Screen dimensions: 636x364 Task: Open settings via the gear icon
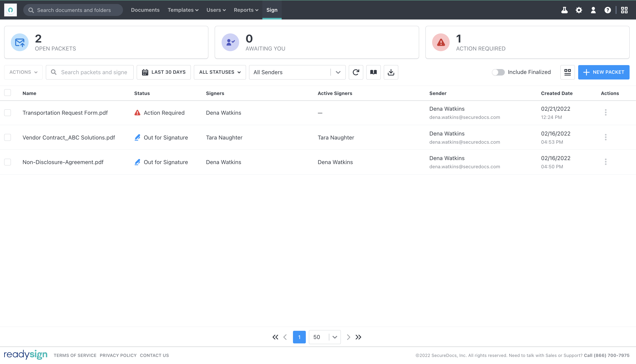pos(579,10)
